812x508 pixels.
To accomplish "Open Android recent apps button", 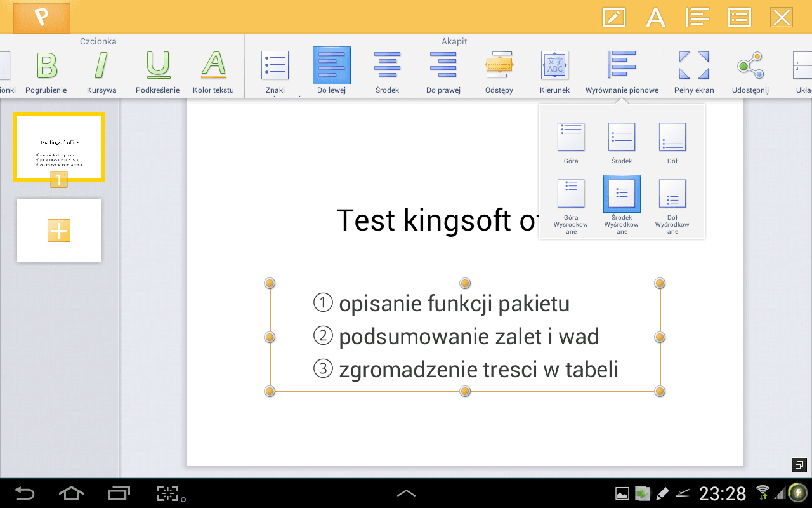I will pyautogui.click(x=119, y=493).
